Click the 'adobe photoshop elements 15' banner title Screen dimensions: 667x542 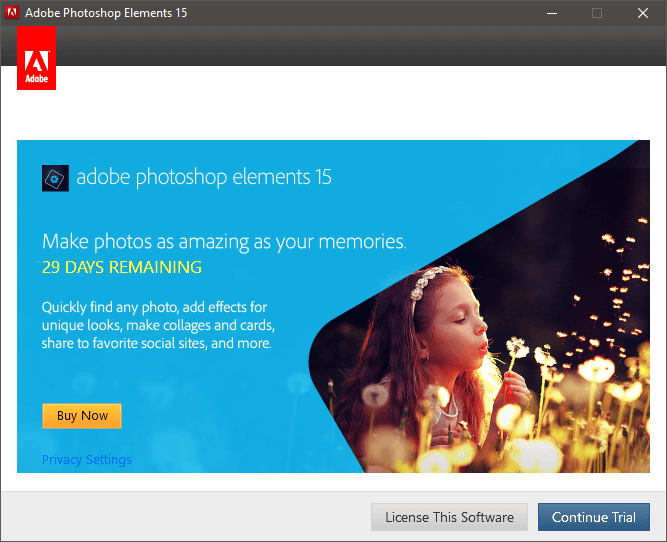[204, 177]
